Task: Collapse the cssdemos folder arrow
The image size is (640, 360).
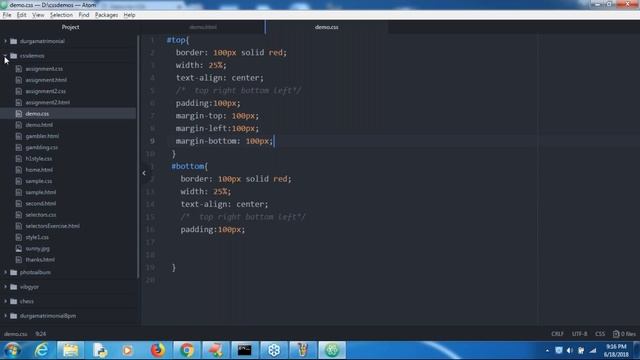Action: pos(5,56)
